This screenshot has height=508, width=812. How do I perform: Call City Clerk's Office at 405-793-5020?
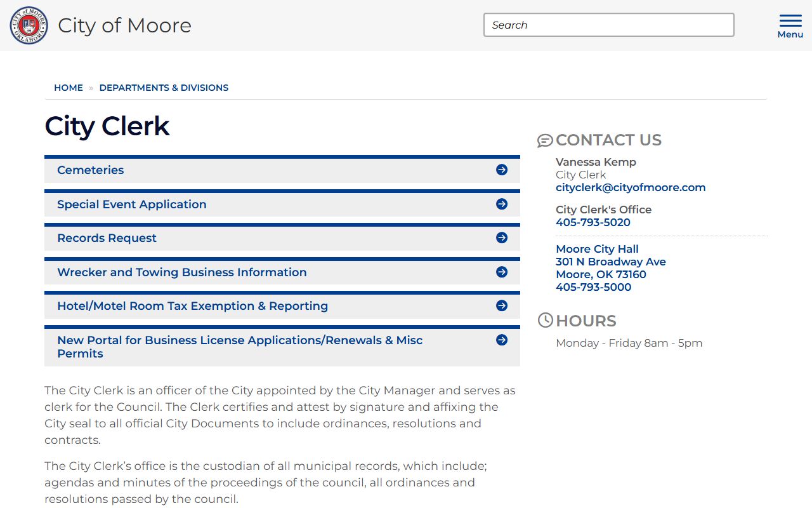[x=593, y=222]
